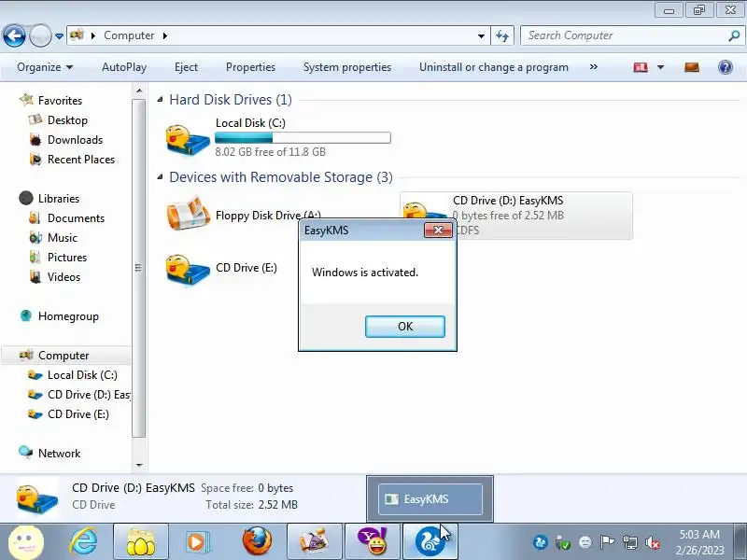This screenshot has height=560, width=747.
Task: Click Eject in the toolbar
Action: click(x=186, y=67)
